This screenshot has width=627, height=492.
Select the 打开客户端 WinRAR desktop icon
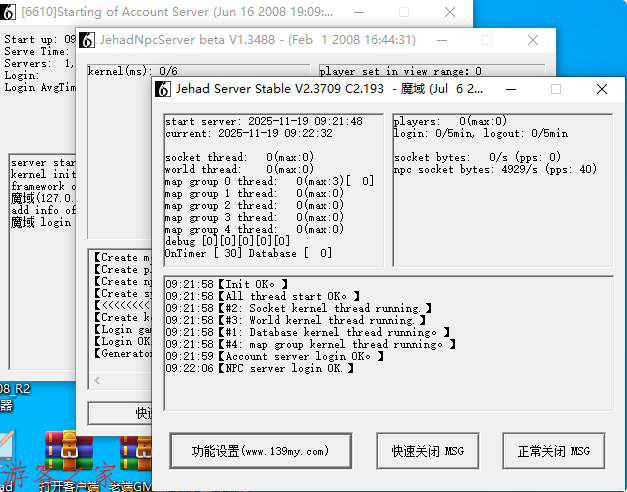point(69,452)
